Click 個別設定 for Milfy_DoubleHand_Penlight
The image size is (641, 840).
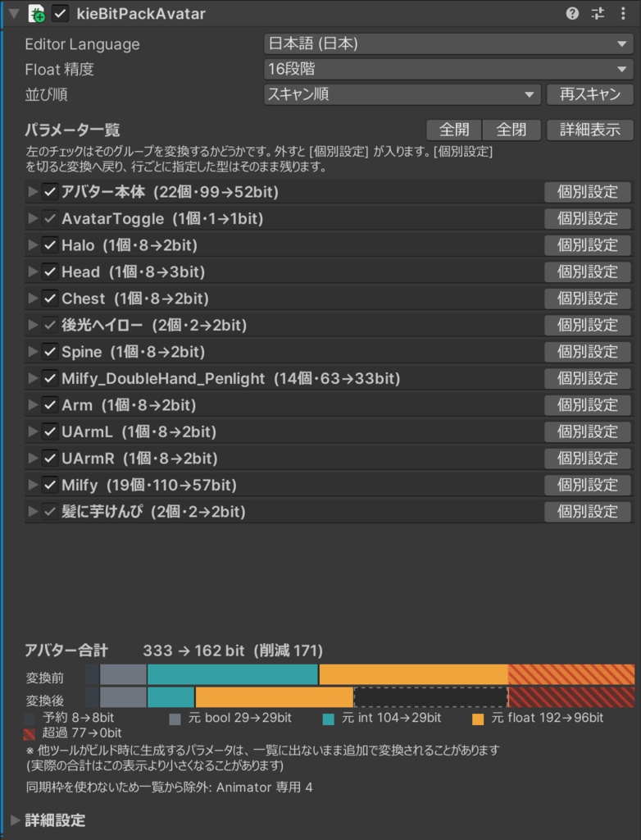[x=588, y=378]
